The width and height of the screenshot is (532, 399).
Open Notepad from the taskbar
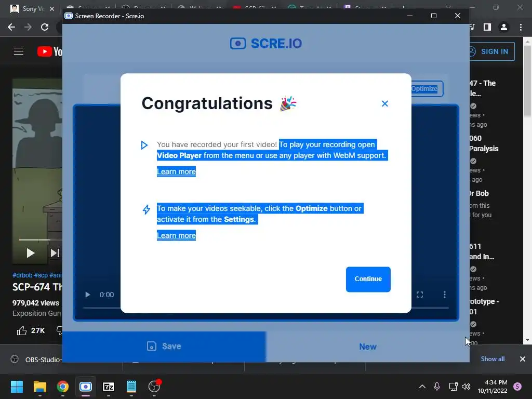131,387
